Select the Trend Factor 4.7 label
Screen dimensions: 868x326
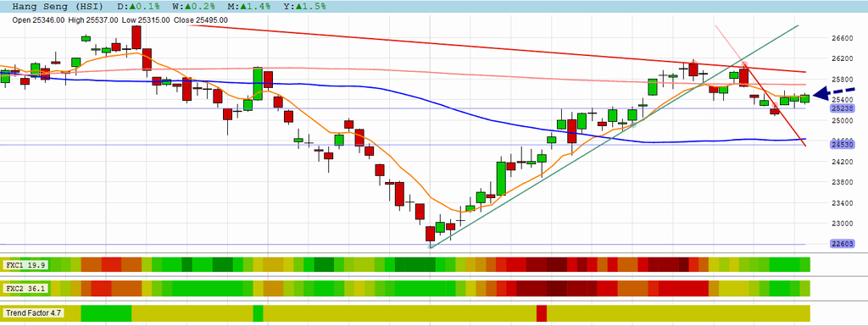(x=33, y=313)
